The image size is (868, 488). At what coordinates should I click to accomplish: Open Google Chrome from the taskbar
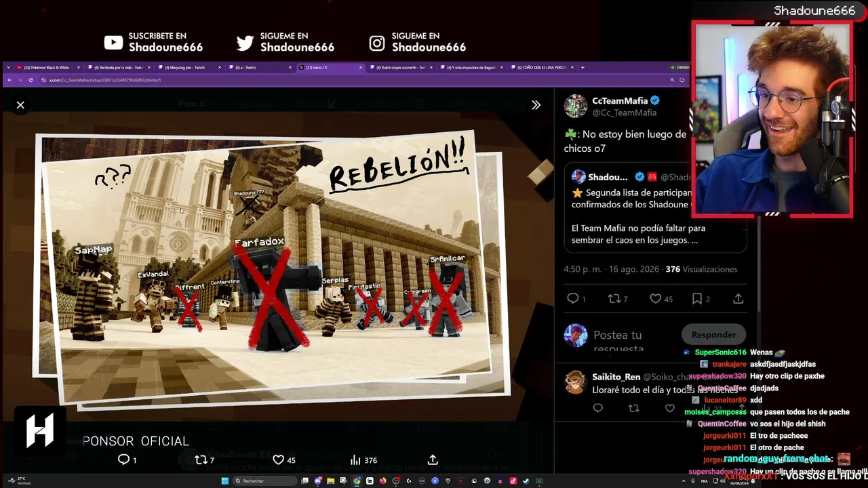(357, 481)
